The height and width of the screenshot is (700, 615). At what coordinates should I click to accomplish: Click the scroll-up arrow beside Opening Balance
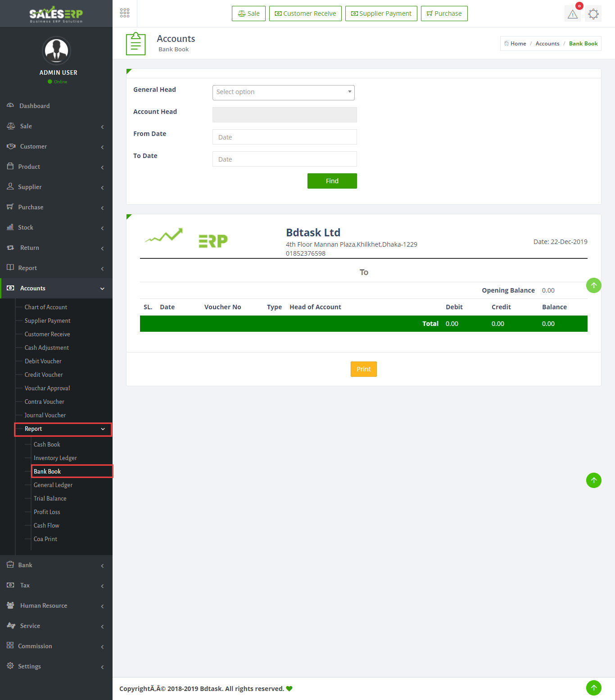coord(593,285)
